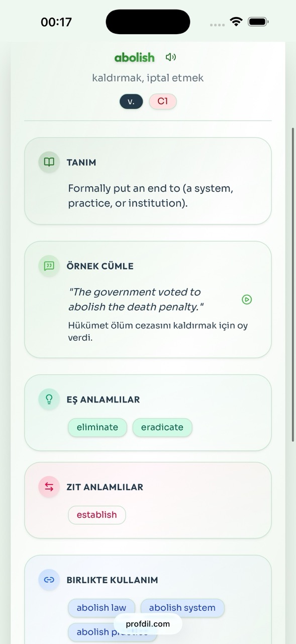
Task: Select the C1 level badge
Action: click(x=163, y=102)
